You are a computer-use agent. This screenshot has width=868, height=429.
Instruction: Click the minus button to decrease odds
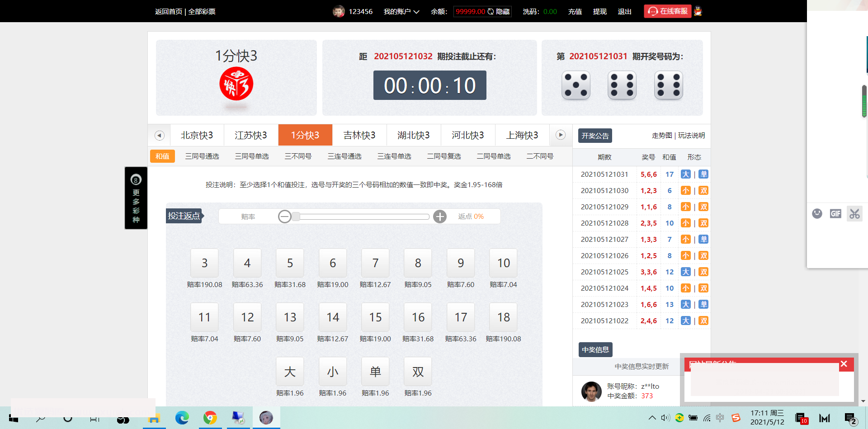[x=285, y=217]
